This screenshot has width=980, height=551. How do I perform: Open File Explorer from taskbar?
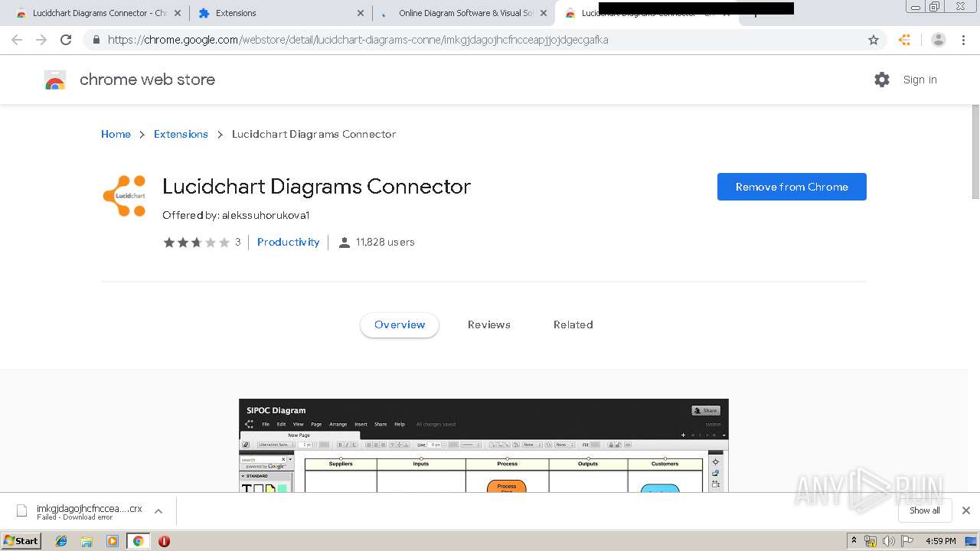pos(87,541)
